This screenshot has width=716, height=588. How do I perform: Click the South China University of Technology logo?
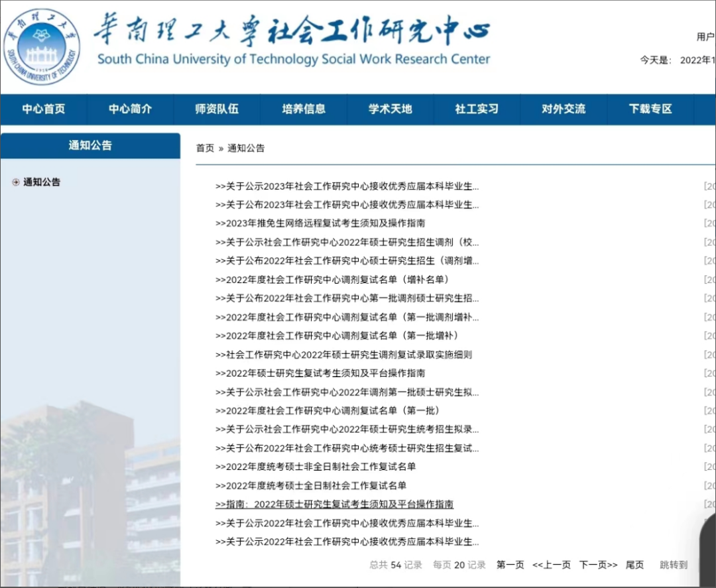click(42, 46)
